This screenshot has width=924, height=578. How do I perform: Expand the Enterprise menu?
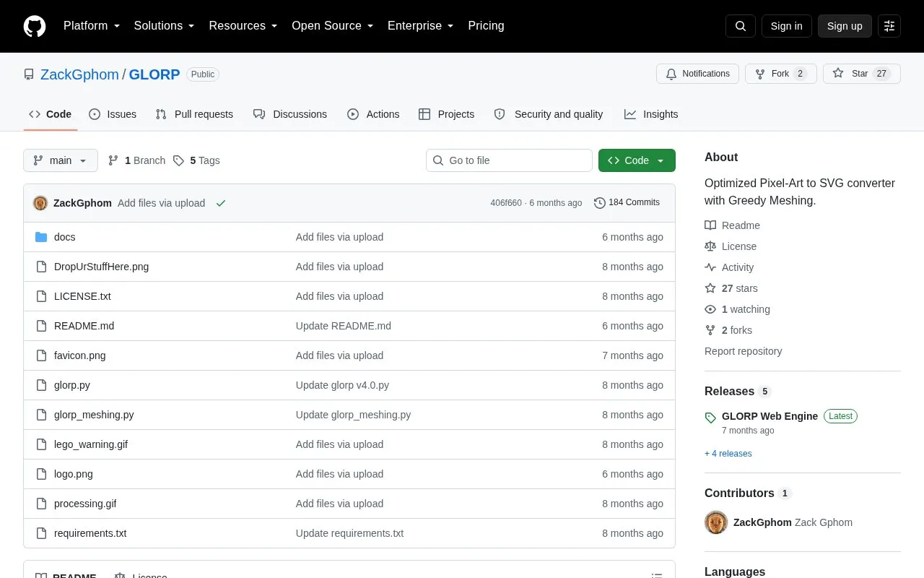tap(421, 26)
